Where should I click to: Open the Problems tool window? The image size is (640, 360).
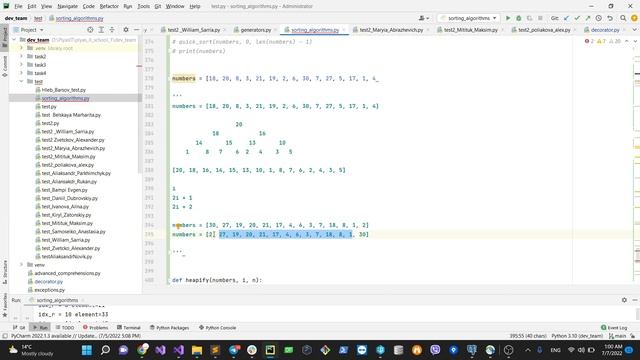pyautogui.click(x=96, y=327)
